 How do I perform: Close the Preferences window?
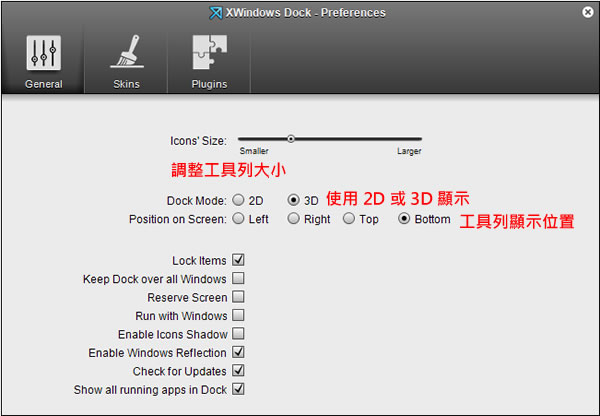[x=588, y=12]
